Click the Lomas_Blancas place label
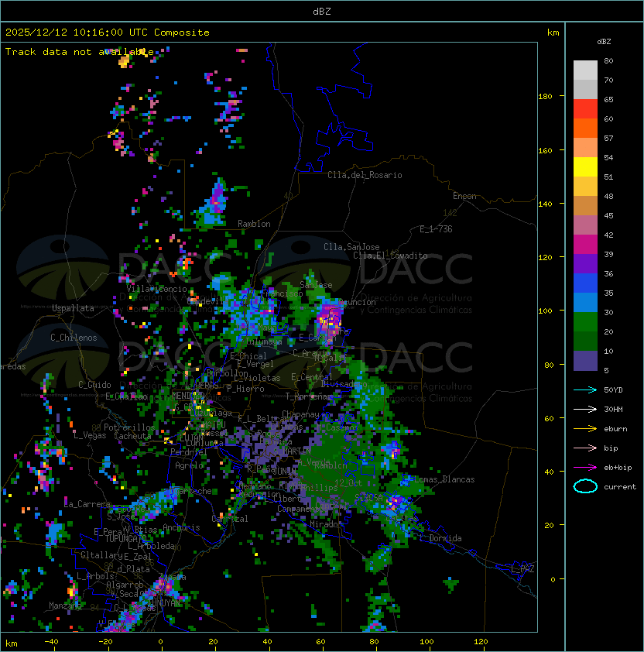This screenshot has height=652, width=644. (444, 479)
